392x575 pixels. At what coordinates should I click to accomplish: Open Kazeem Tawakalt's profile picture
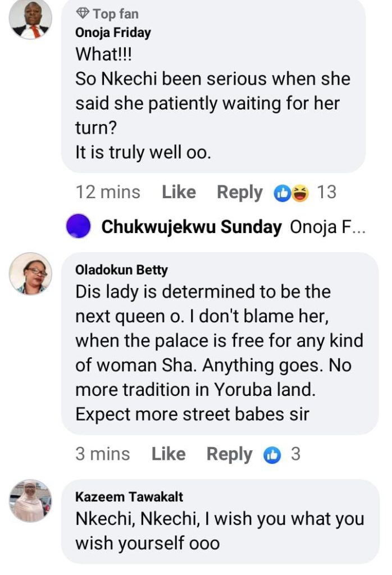pos(30,500)
